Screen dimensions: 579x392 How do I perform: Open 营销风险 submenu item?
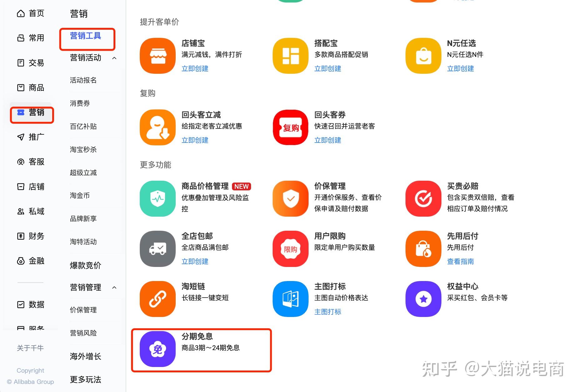[83, 333]
